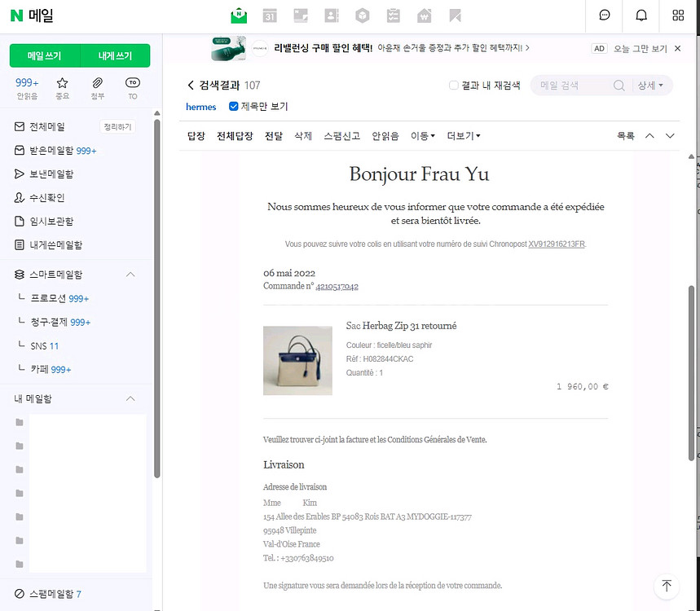700x611 pixels.
Task: Open Naver Calendar from the top toolbar
Action: point(270,15)
